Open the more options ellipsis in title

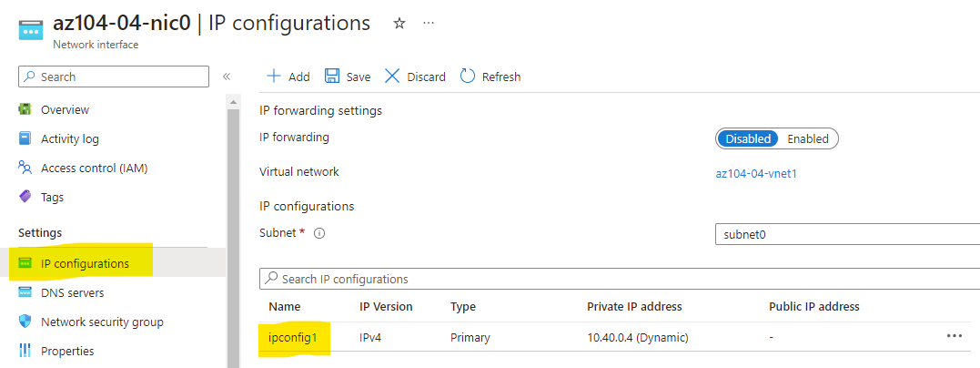click(429, 23)
